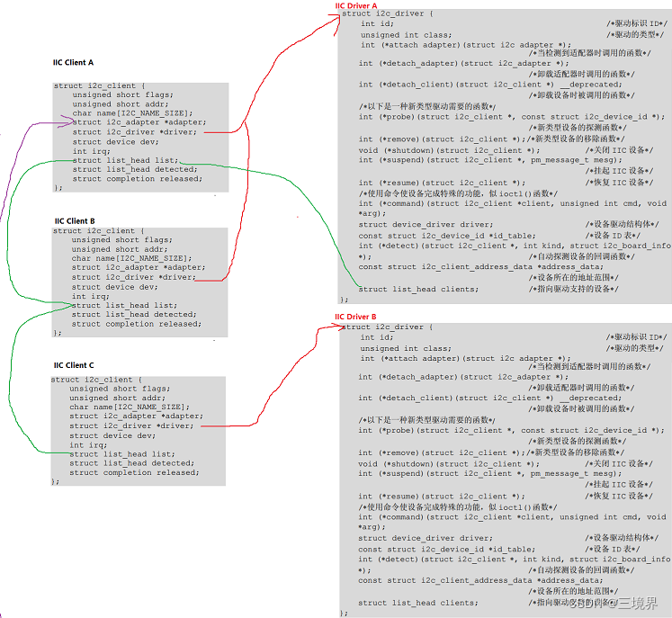This screenshot has width=672, height=618.
Task: Click "struct list_head list;" in IIC Client B
Action: pyautogui.click(x=124, y=306)
